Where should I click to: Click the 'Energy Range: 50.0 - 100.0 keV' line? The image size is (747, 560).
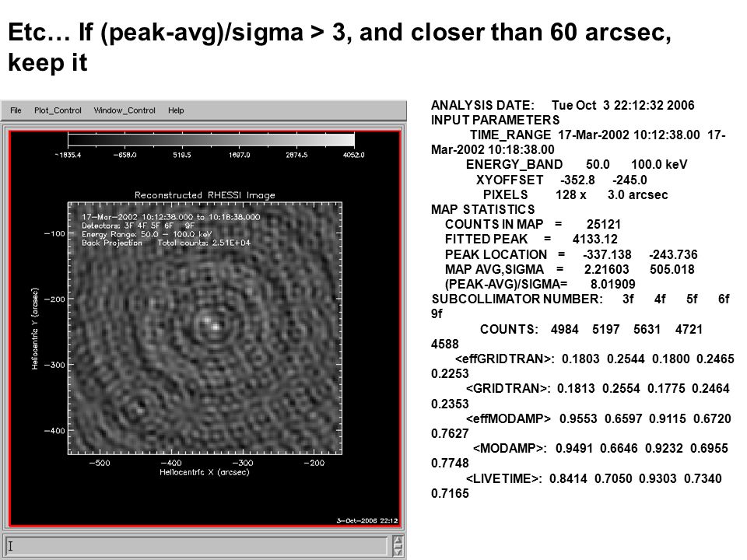pos(147,234)
